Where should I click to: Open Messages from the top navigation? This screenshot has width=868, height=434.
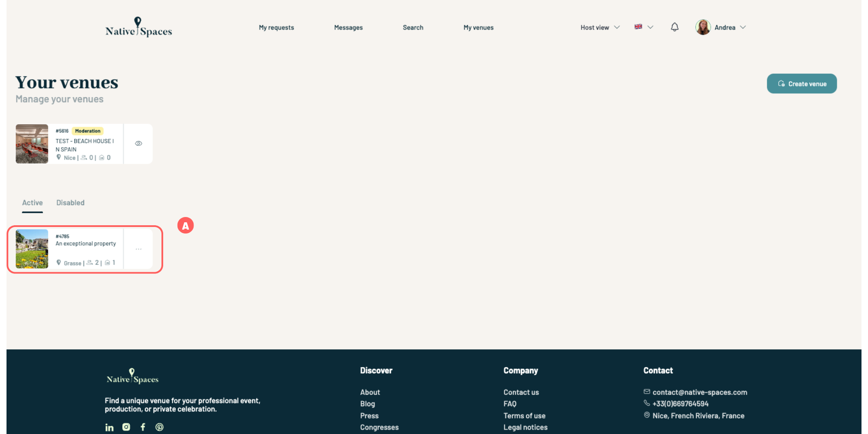click(x=349, y=27)
